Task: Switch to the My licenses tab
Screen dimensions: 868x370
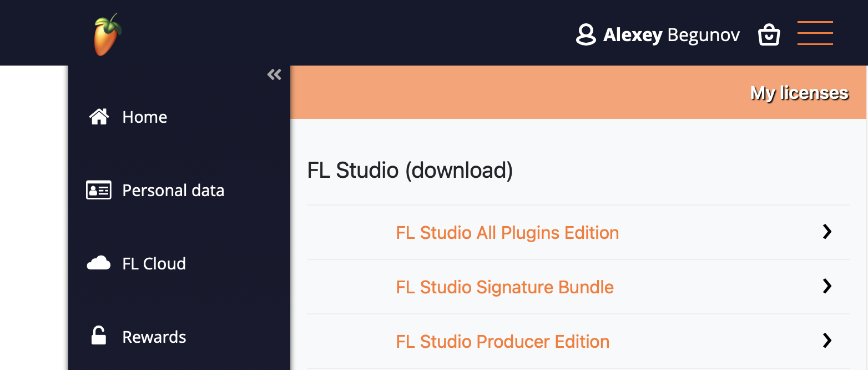Action: coord(798,93)
